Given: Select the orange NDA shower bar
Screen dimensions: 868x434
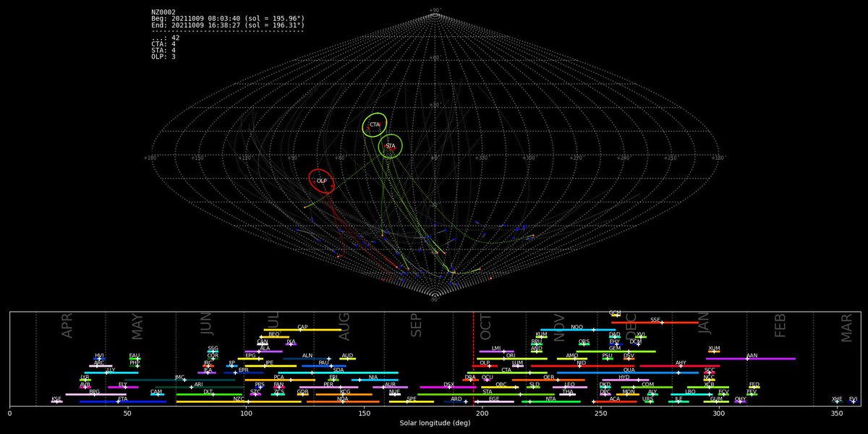Looking at the screenshot, I should tap(343, 401).
